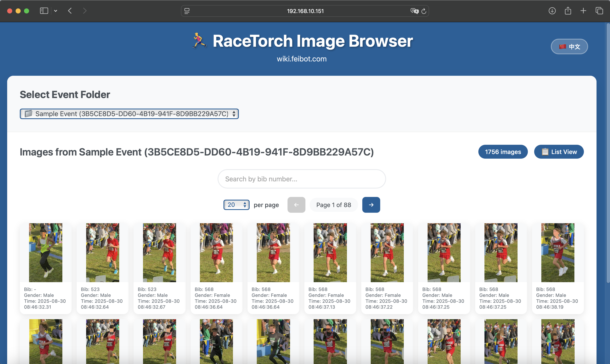Open a new tab with plus icon
Screen dimensions: 610x364
click(x=583, y=11)
